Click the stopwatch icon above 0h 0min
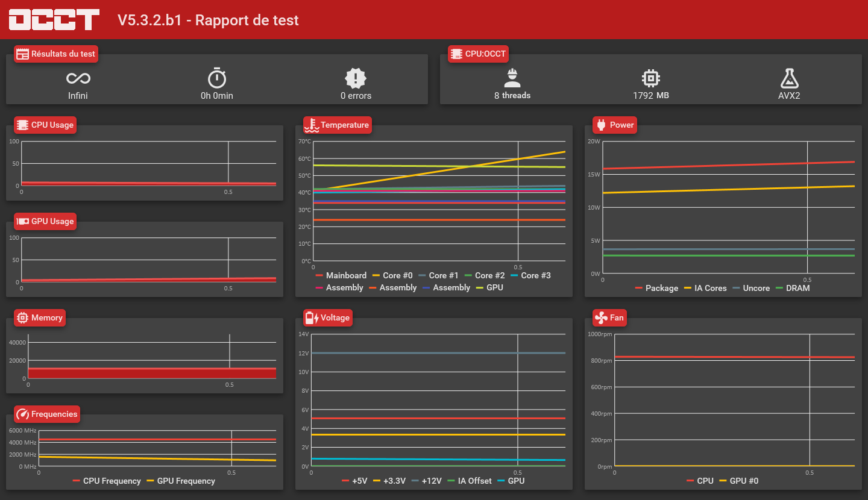This screenshot has width=868, height=500. [217, 78]
